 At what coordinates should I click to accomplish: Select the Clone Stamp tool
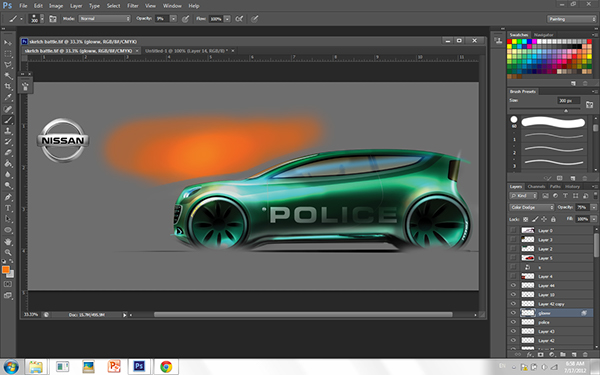(8, 131)
